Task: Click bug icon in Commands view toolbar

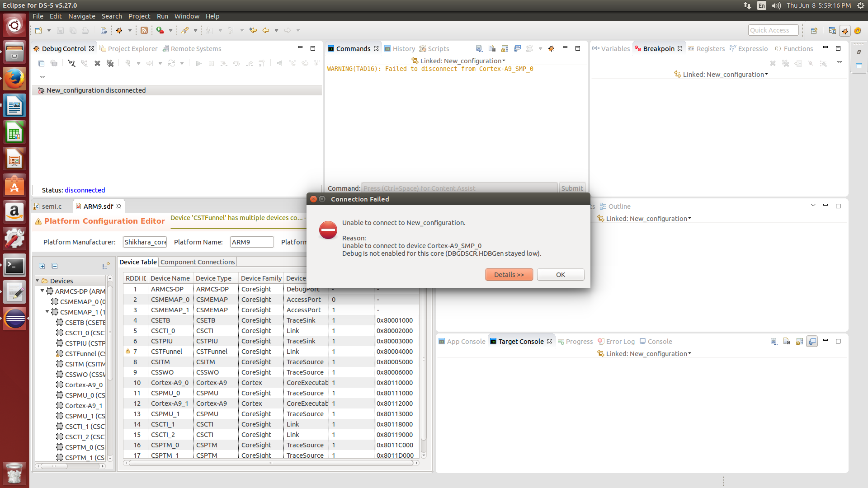Action: [x=552, y=48]
